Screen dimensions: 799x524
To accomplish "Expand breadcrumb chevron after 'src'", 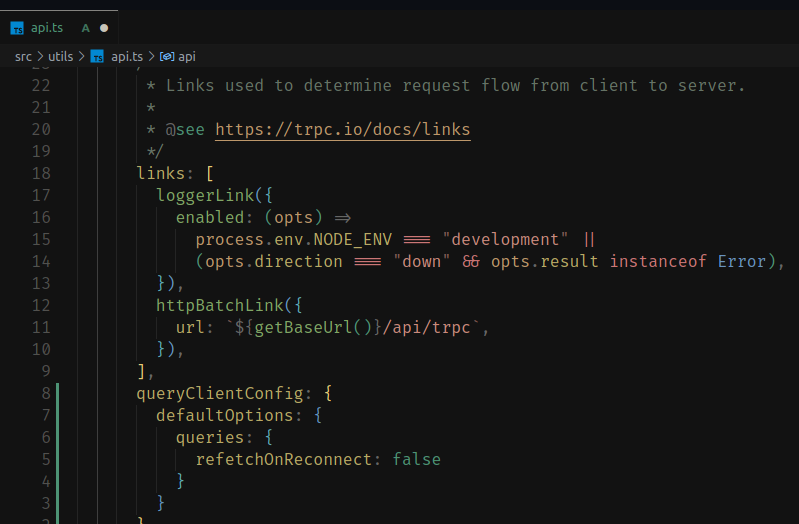I will pyautogui.click(x=40, y=56).
